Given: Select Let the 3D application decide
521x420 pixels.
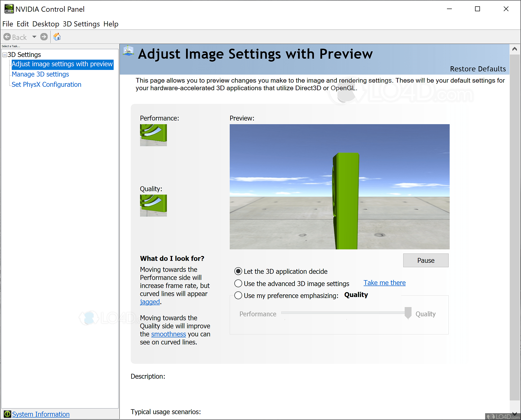Looking at the screenshot, I should 238,271.
